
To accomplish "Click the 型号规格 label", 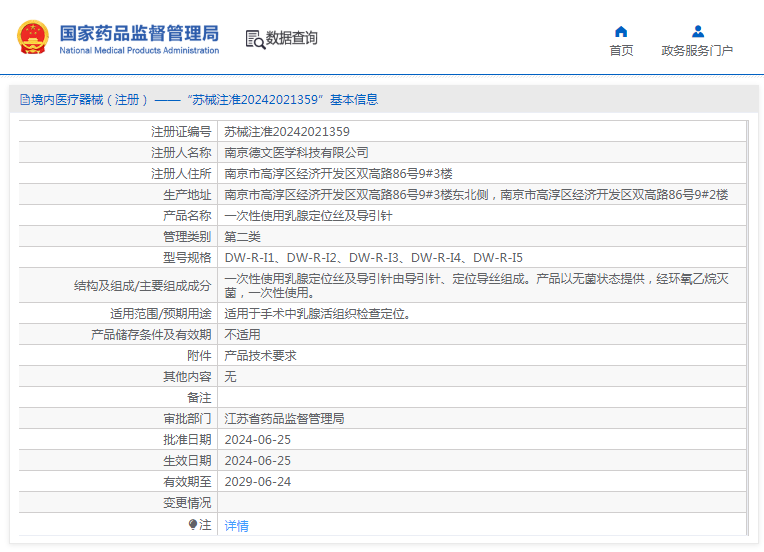I will pyautogui.click(x=187, y=258).
